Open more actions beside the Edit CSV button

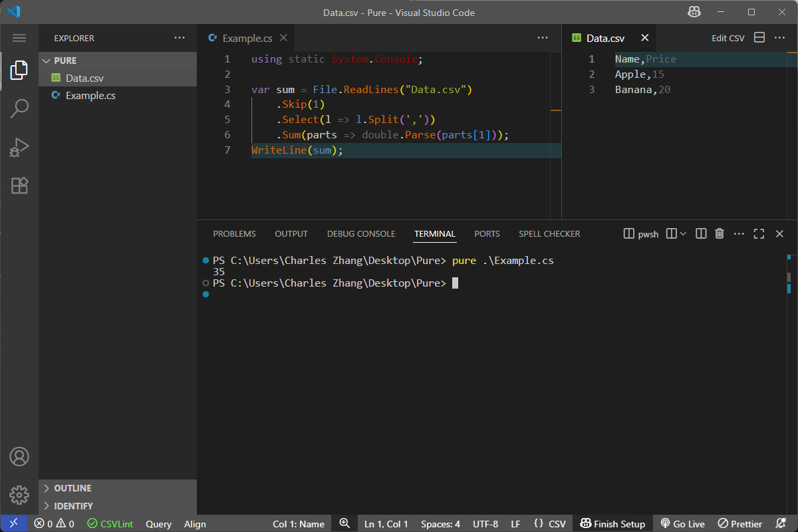[x=780, y=38]
